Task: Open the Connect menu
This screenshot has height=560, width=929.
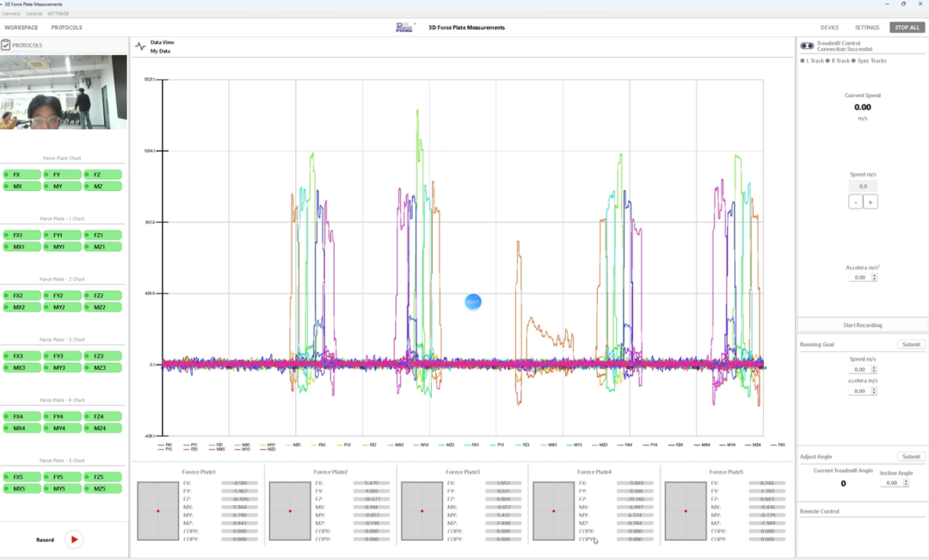Action: (x=10, y=14)
